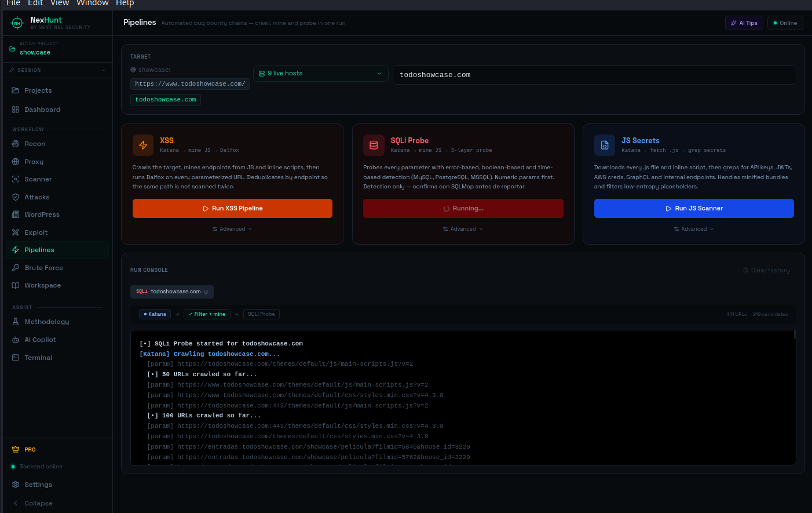Expand the SESSION section chevron

(104, 70)
